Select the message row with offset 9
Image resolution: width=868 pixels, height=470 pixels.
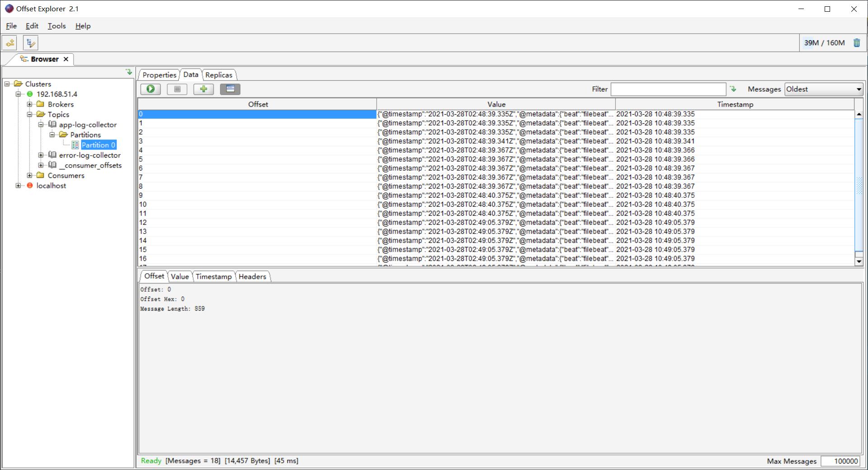point(496,195)
